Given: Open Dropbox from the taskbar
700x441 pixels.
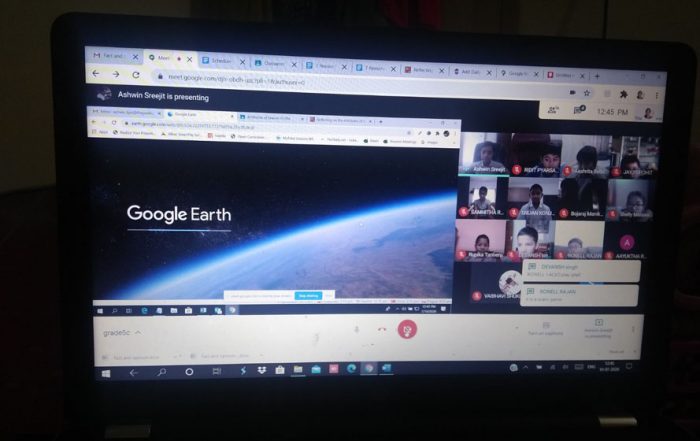Looking at the screenshot, I should click(x=262, y=370).
